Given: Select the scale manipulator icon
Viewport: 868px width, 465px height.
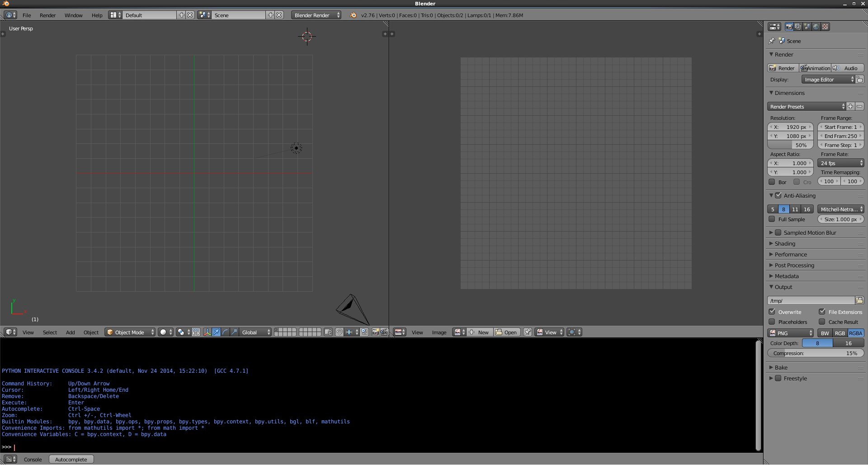Looking at the screenshot, I should tap(234, 332).
